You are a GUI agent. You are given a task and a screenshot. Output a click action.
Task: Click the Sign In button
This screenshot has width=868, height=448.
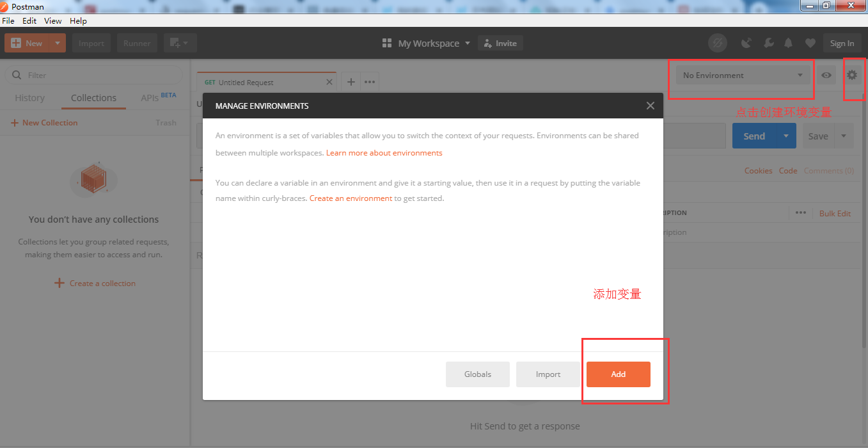coord(842,43)
